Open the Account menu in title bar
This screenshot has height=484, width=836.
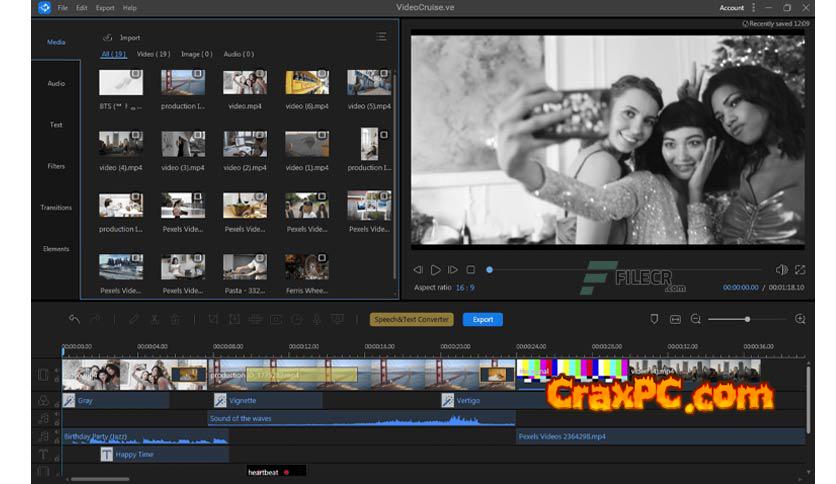pyautogui.click(x=732, y=8)
